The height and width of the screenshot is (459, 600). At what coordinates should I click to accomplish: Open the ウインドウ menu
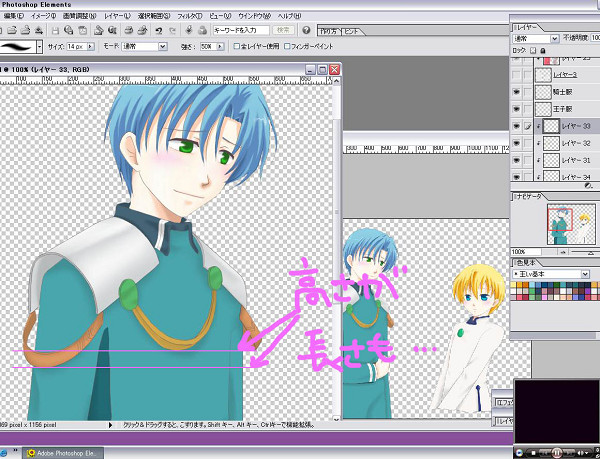point(254,16)
